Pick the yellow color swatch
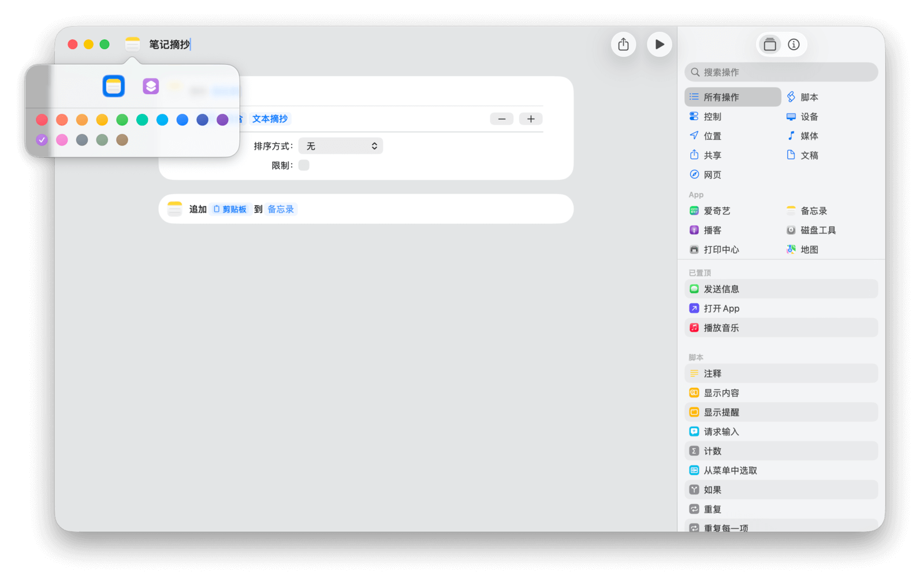This screenshot has height=583, width=924. click(102, 120)
